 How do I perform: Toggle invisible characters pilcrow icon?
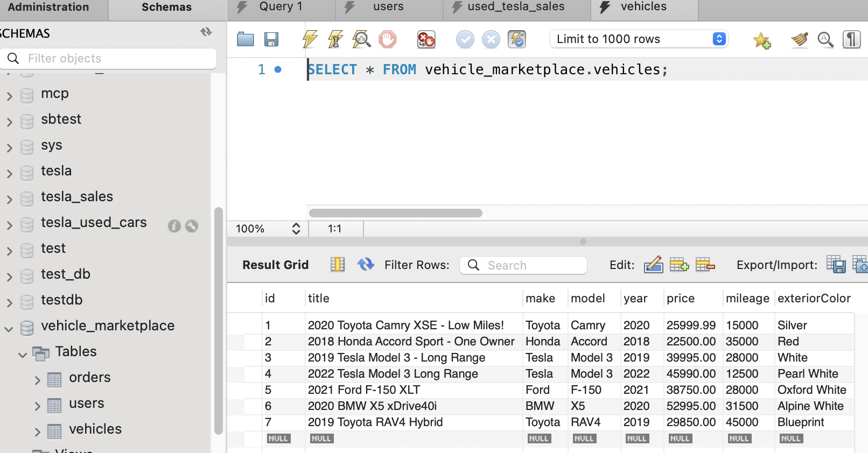851,40
